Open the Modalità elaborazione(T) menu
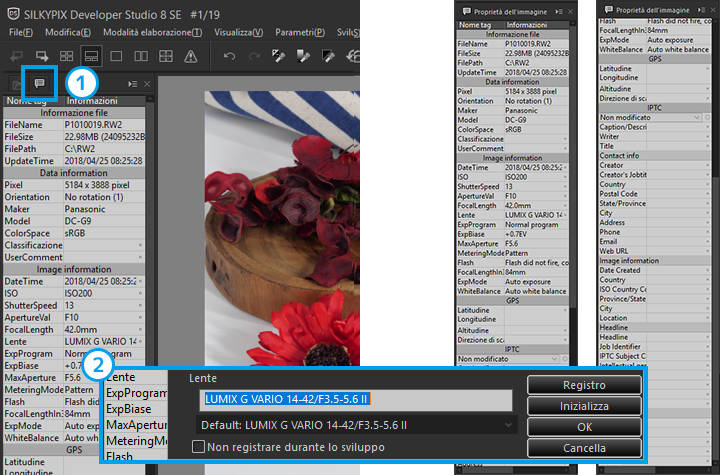 (x=152, y=32)
